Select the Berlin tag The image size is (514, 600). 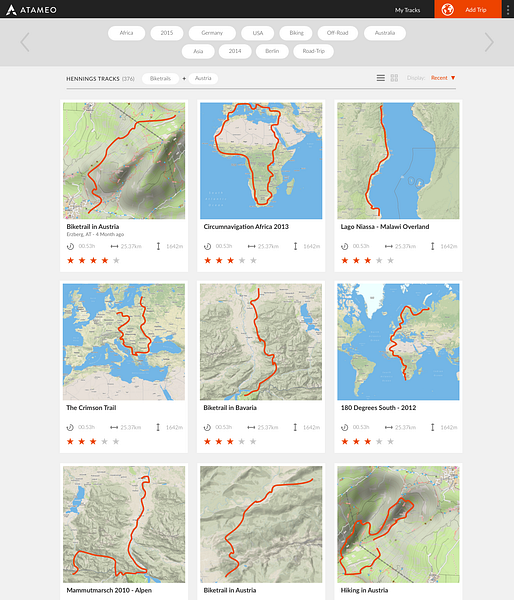tap(272, 51)
